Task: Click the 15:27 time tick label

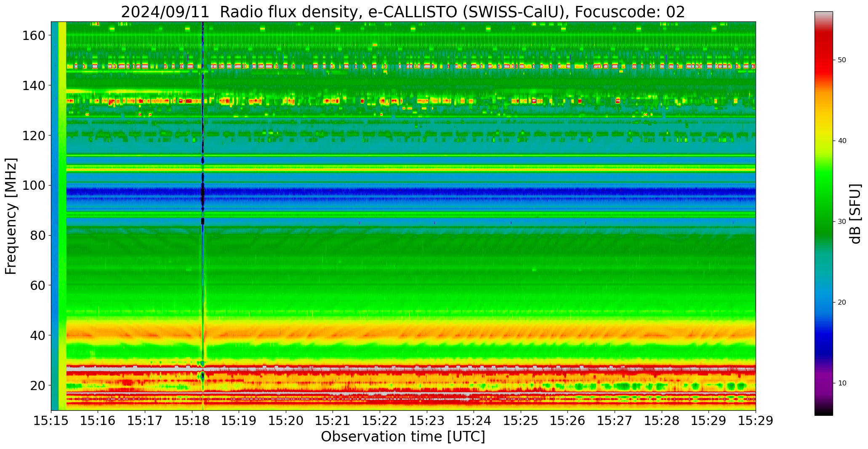Action: [x=615, y=421]
